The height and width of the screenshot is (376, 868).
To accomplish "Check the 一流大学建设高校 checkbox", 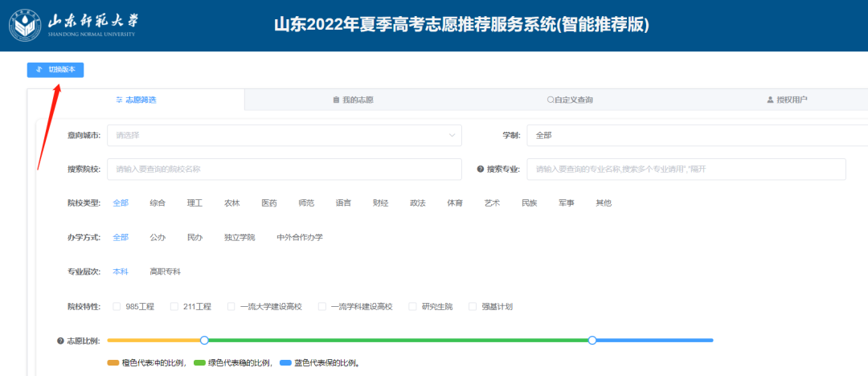I will click(231, 306).
